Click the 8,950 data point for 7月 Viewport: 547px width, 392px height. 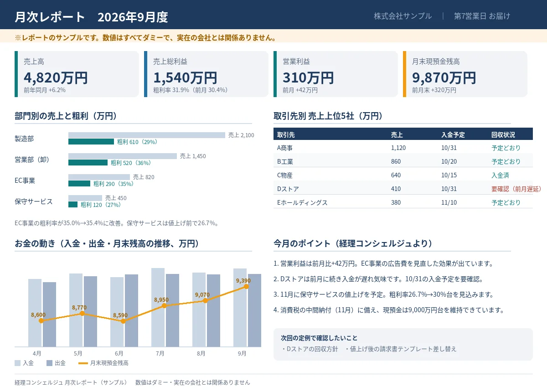coord(164,305)
